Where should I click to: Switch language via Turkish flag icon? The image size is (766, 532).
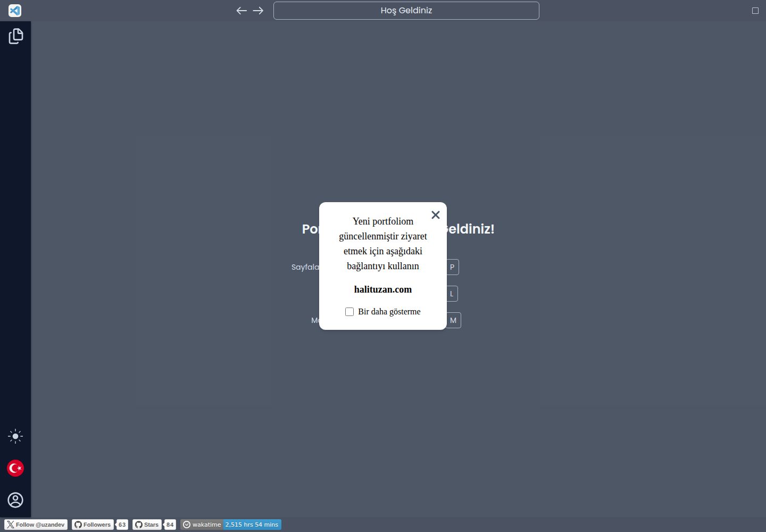15,468
